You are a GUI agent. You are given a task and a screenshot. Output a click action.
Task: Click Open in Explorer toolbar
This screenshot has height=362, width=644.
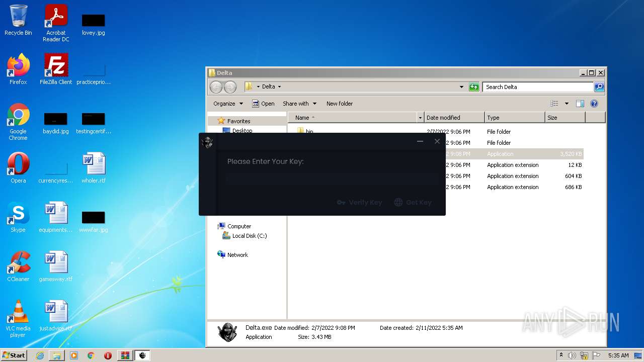click(263, 104)
